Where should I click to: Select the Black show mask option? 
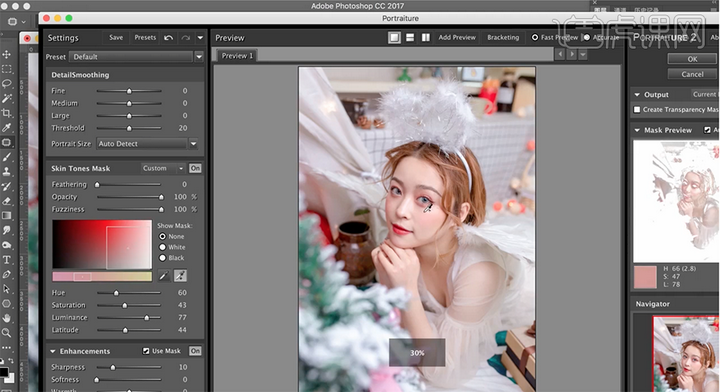click(x=163, y=258)
